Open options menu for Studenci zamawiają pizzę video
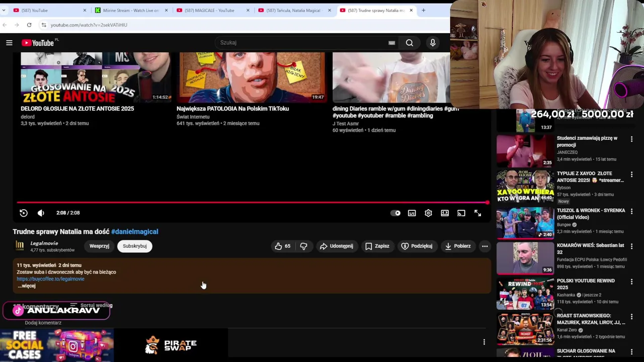The width and height of the screenshot is (644, 362). pos(631,139)
